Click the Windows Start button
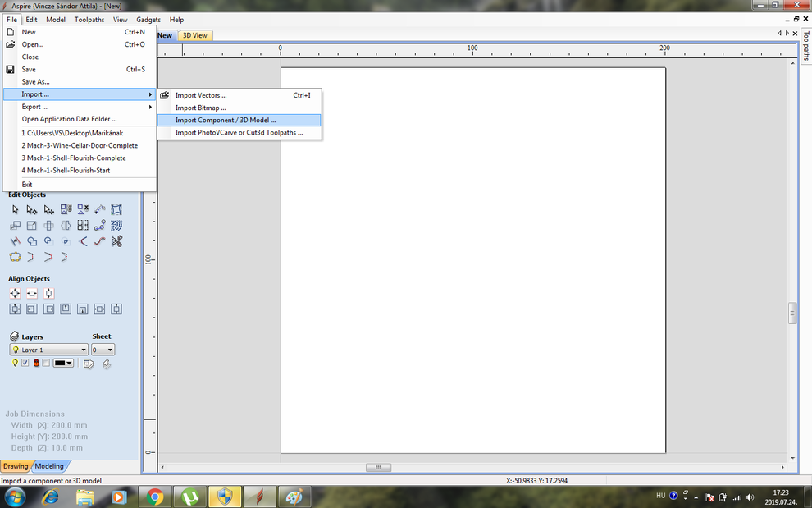This screenshot has height=508, width=812. 15,497
